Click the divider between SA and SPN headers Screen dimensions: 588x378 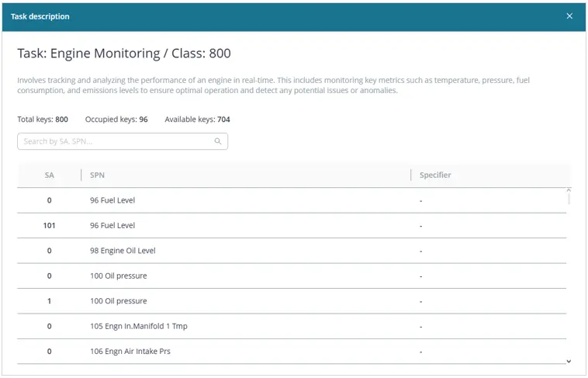click(x=81, y=175)
